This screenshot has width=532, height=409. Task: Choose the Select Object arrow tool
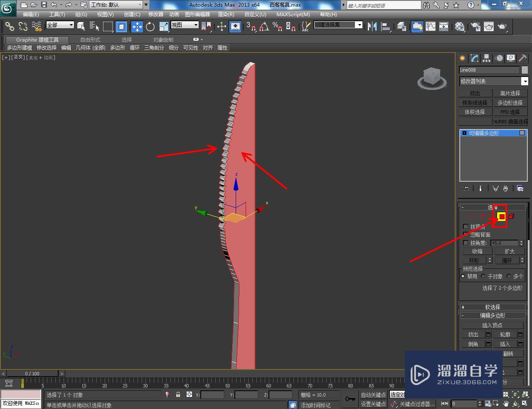click(x=81, y=27)
